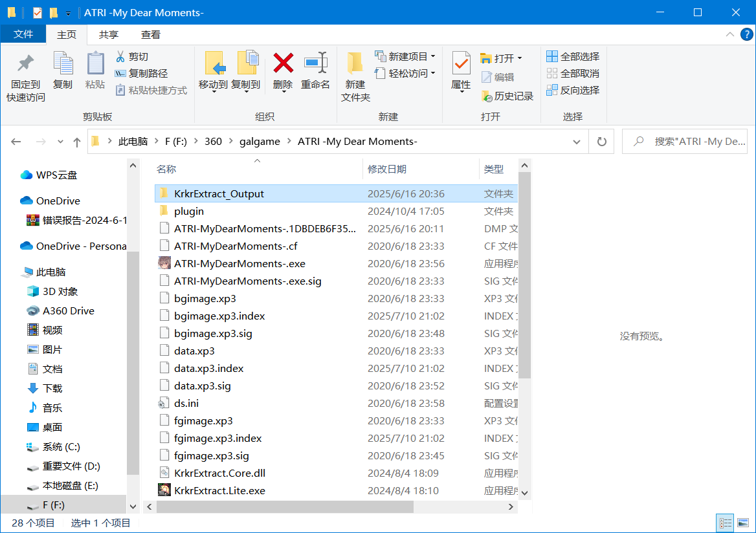Switch to the 主页 tab
The height and width of the screenshot is (533, 756).
(67, 35)
